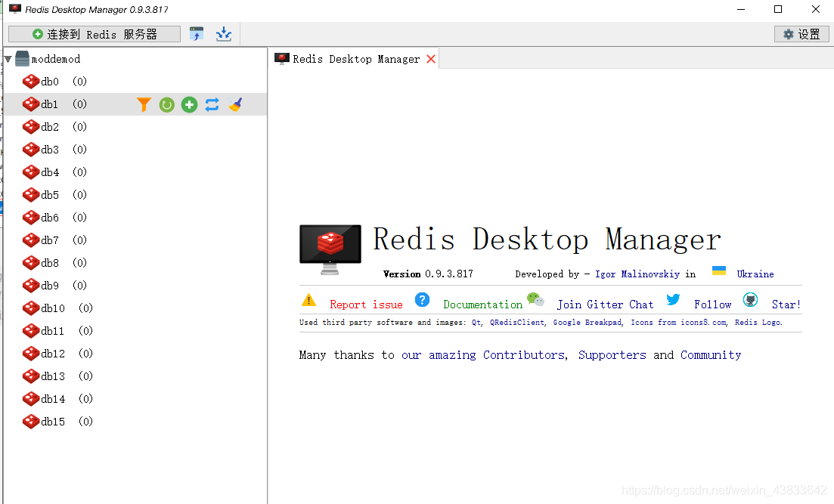834x504 pixels.
Task: Maximize the Redis Desktop Manager window
Action: tap(778, 9)
